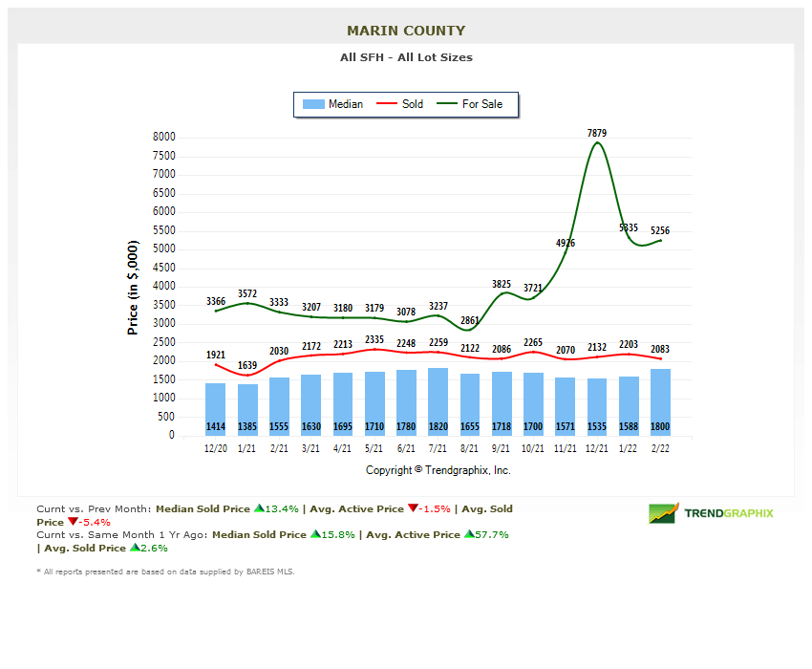The width and height of the screenshot is (812, 669).
Task: Toggle the Median legend label
Action: [x=345, y=104]
